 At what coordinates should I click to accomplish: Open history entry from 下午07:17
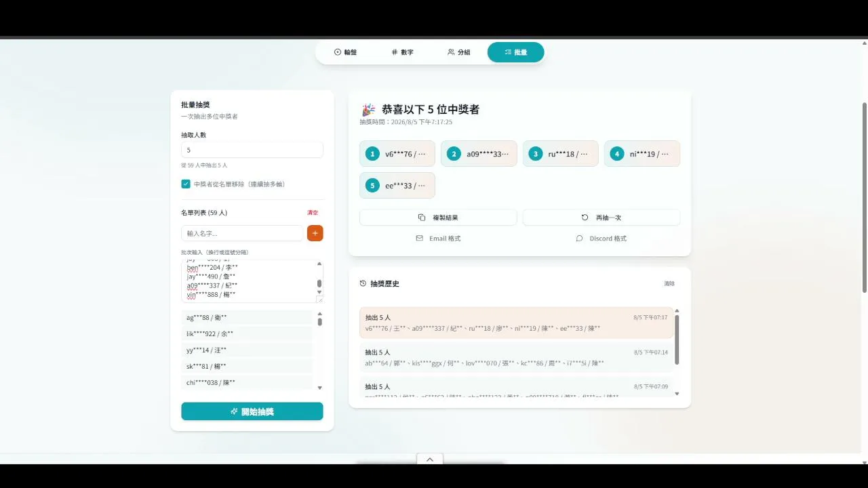516,323
